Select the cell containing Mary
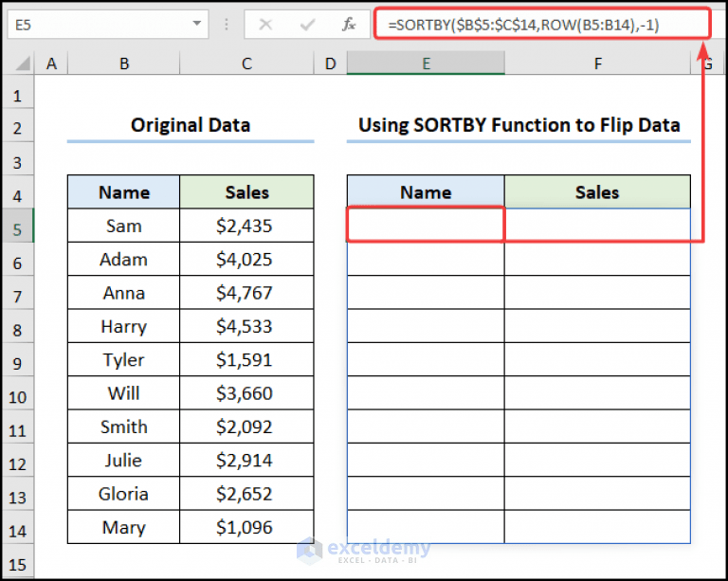Viewport: 728px width, 581px height. click(x=124, y=527)
